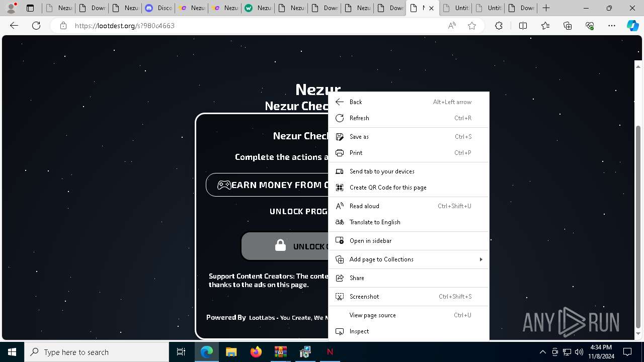Show hidden system tray icons
The width and height of the screenshot is (644, 362).
542,352
